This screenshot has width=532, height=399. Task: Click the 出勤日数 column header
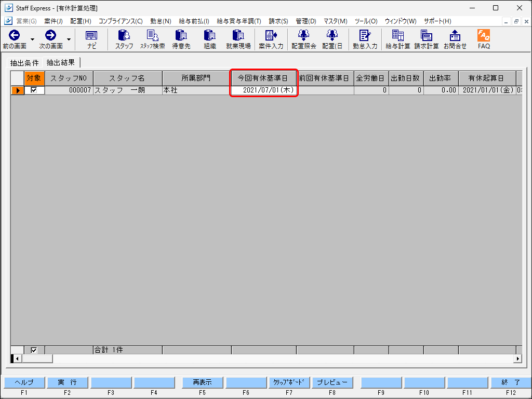click(406, 78)
